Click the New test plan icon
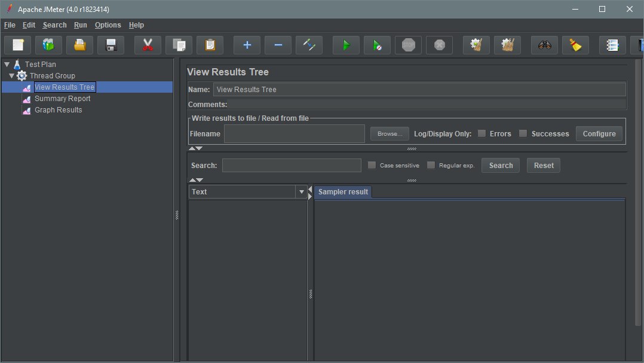Viewport: 644px width, 363px height. click(x=18, y=45)
